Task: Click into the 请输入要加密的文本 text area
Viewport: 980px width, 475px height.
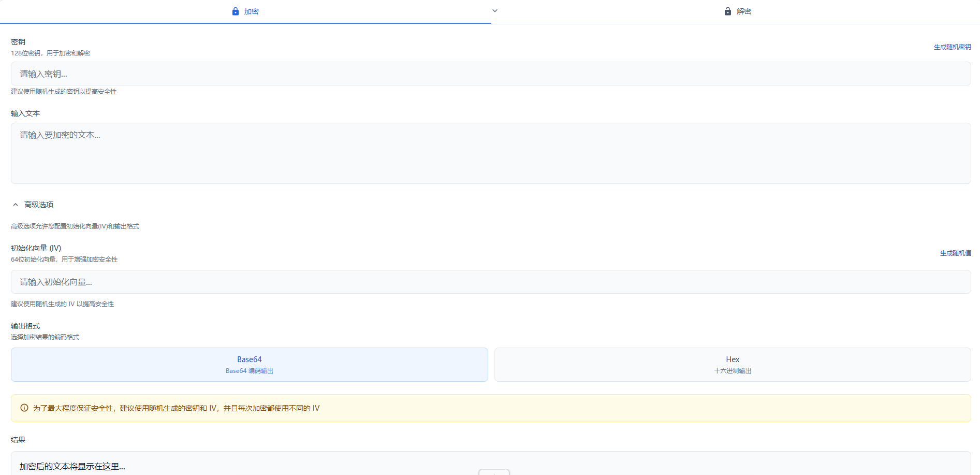Action: pos(490,153)
